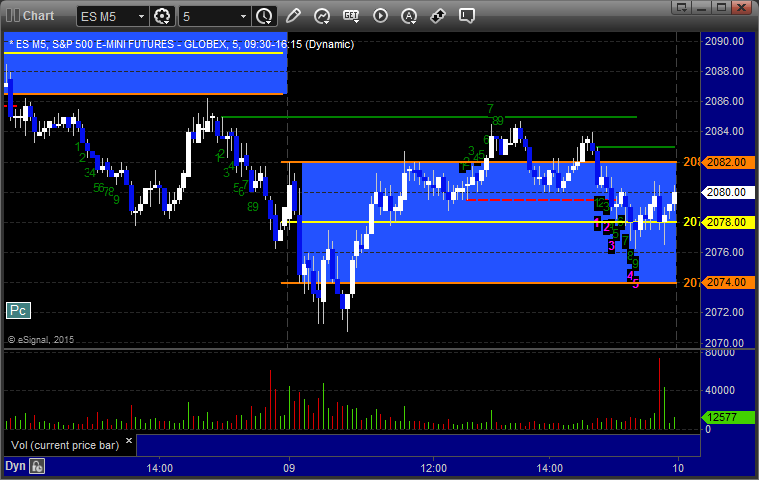This screenshot has width=759, height=480.
Task: Click the chart title ES M5 S&P 500 text
Action: (182, 45)
